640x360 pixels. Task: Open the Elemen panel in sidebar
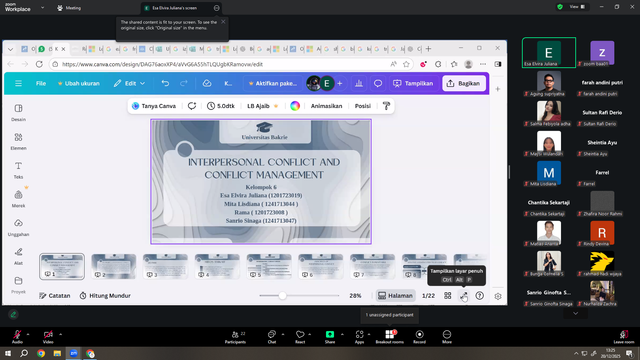[x=18, y=141]
